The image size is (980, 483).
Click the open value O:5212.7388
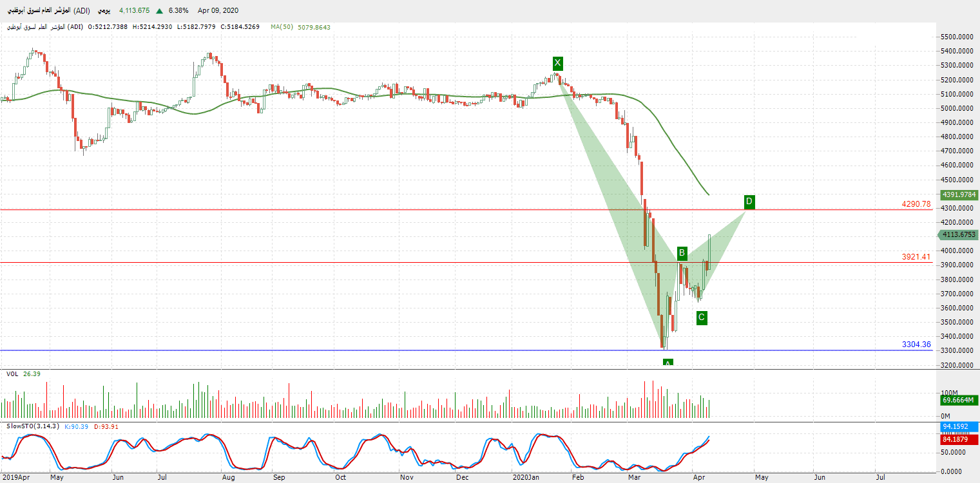click(x=108, y=27)
